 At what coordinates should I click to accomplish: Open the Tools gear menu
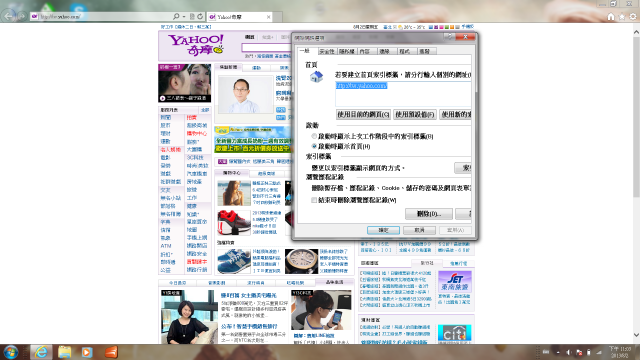633,17
